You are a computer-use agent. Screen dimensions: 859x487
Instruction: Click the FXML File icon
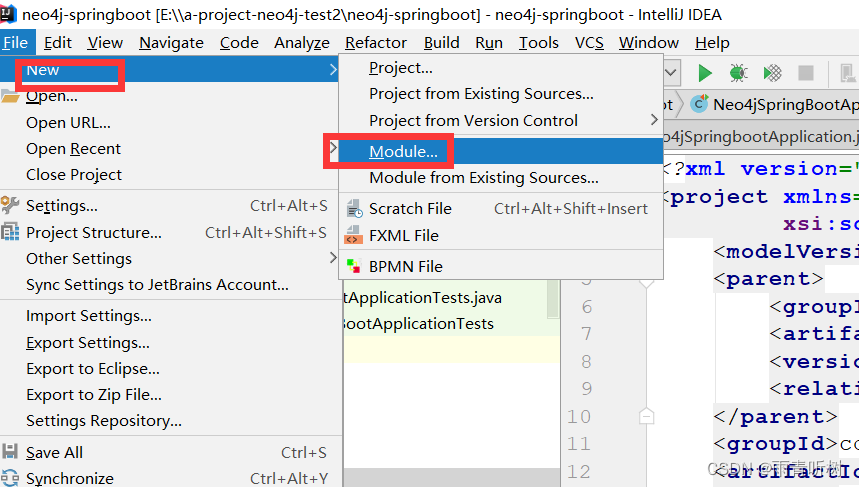coord(354,236)
